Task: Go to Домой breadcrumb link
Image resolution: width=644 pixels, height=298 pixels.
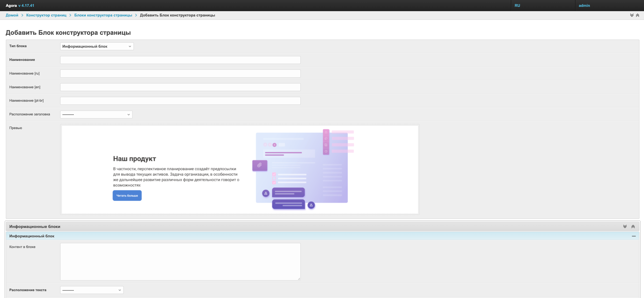Action: pyautogui.click(x=12, y=15)
